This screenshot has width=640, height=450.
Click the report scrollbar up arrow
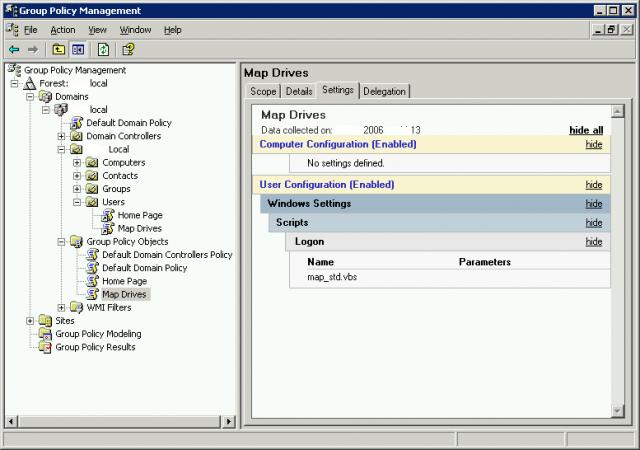[618, 111]
